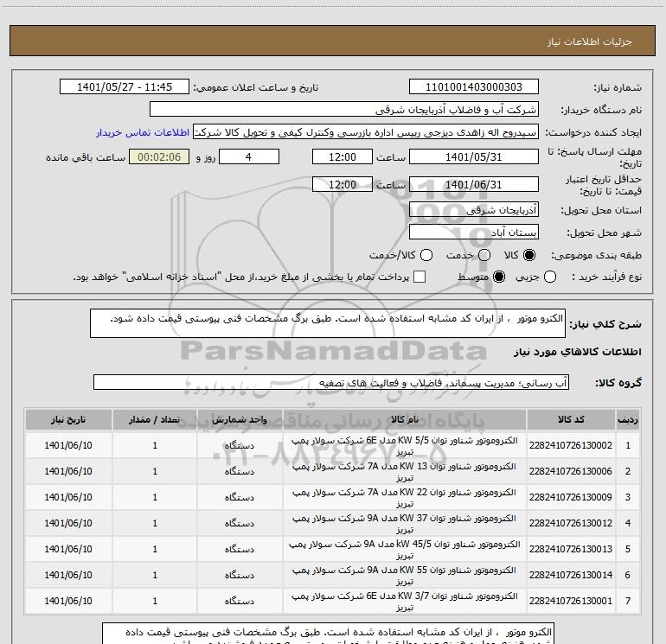Click the واحد شمارش column header
666x644 pixels.
coord(240,420)
